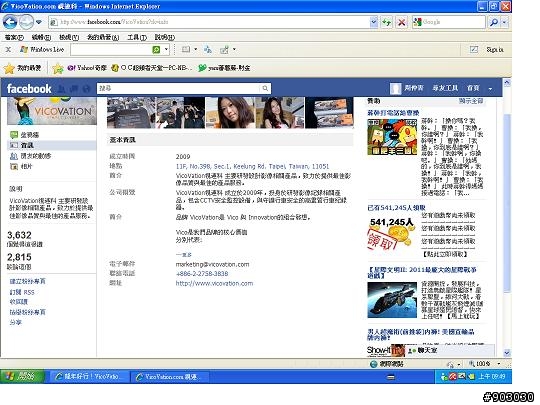Click the red Stop loading icon
Image resolution: width=540 pixels, height=405 pixels.
coord(401,22)
